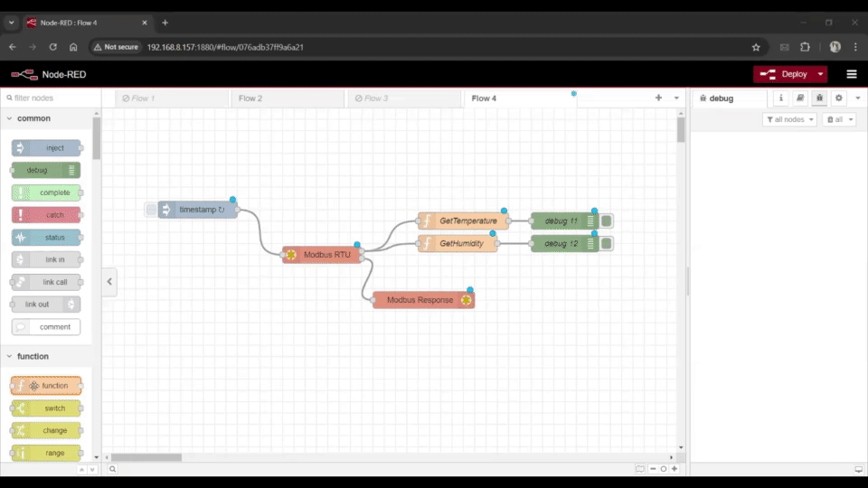
Task: Switch to the Flow 2 tab
Action: tap(288, 99)
